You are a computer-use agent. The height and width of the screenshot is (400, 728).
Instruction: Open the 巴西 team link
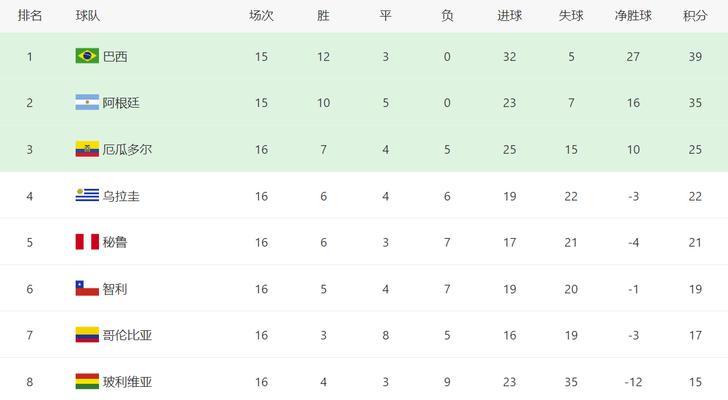[x=115, y=57]
